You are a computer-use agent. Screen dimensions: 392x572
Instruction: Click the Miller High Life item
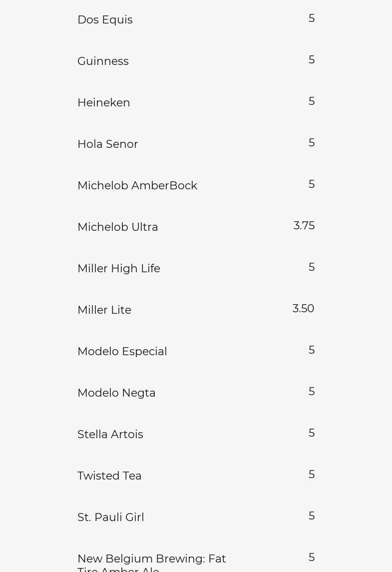coord(119,269)
